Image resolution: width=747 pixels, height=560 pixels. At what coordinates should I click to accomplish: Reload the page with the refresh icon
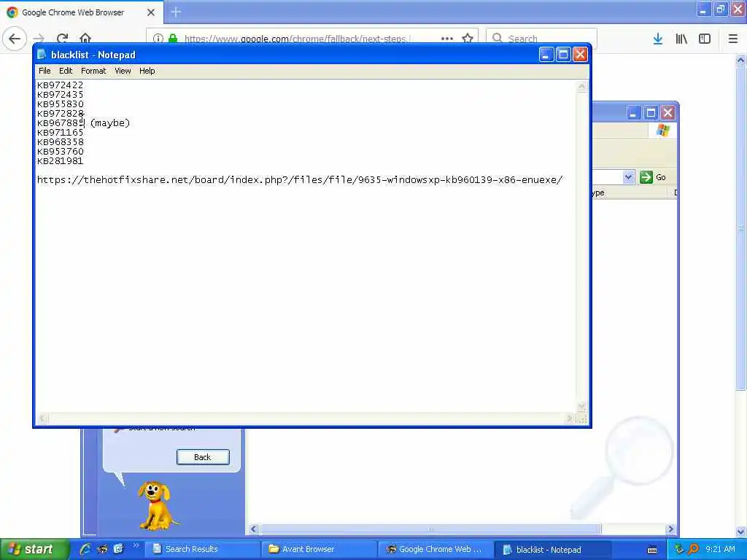coord(63,39)
